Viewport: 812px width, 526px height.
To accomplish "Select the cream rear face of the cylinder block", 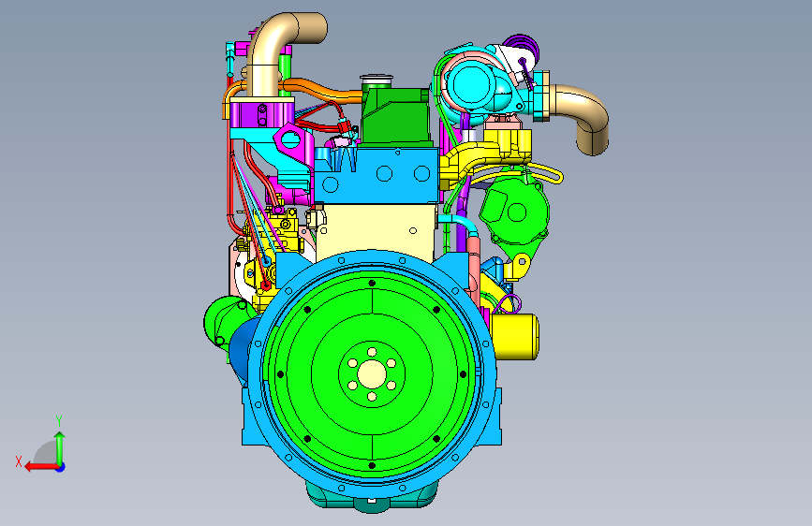I will tap(377, 230).
